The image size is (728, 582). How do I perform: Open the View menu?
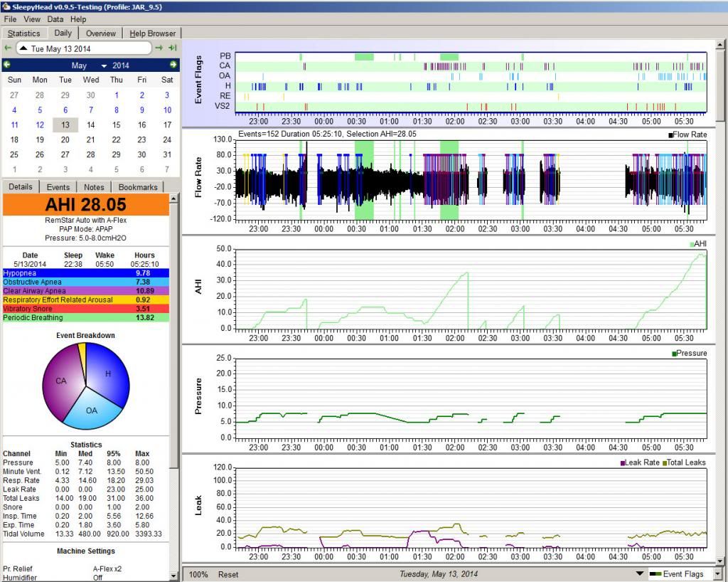[32, 19]
